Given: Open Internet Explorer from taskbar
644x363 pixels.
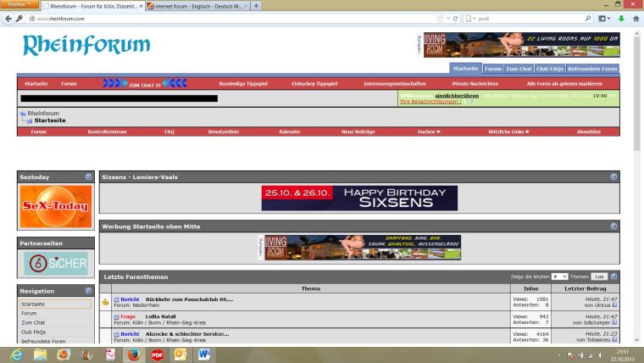Looking at the screenshot, I should (17, 355).
